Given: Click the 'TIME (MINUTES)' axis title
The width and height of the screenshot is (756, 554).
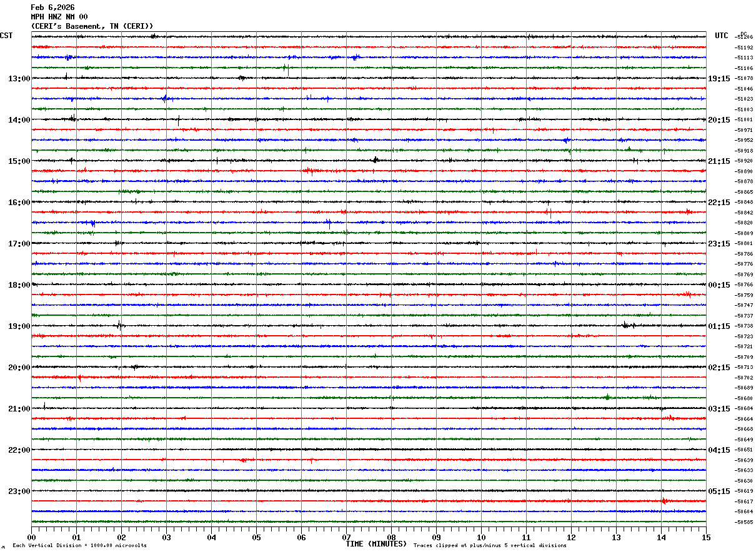Looking at the screenshot, I should point(376,544).
